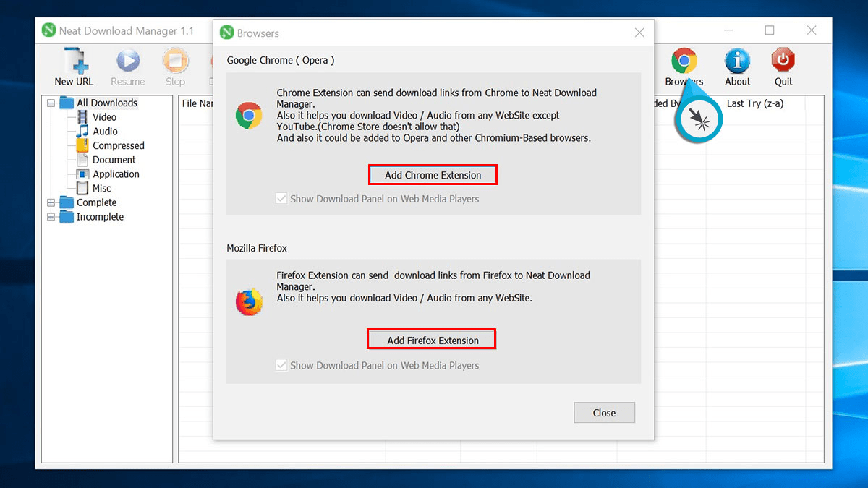Collapse the All Downloads tree node
The width and height of the screenshot is (868, 488).
(x=51, y=103)
